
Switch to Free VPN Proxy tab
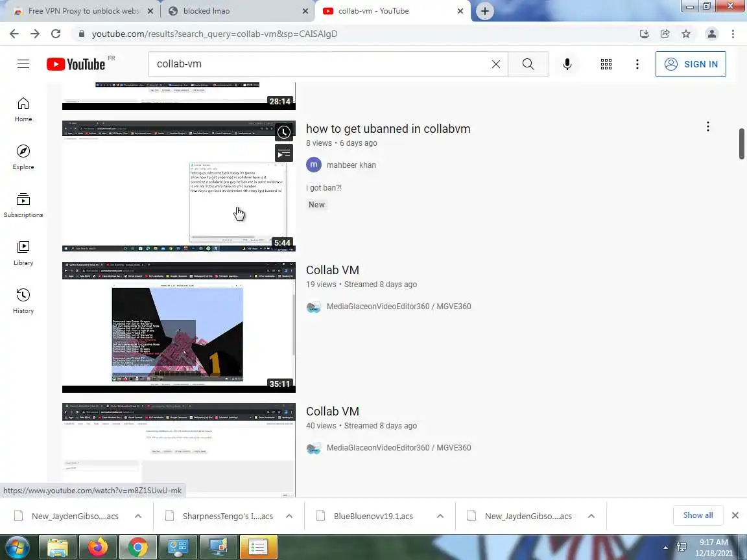pos(84,10)
